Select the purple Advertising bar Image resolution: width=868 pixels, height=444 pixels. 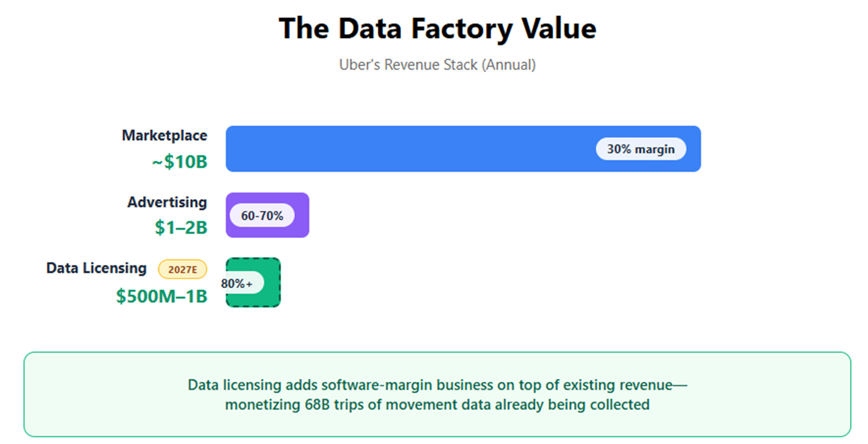[x=267, y=215]
